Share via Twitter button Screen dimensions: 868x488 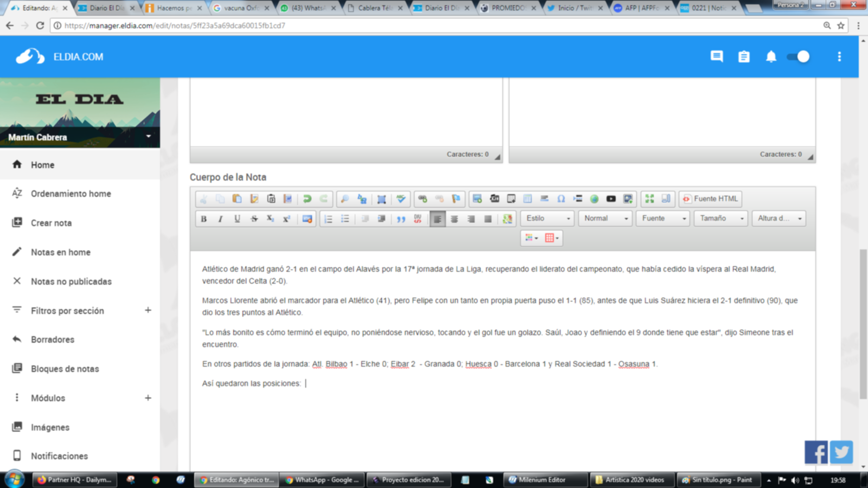841,452
